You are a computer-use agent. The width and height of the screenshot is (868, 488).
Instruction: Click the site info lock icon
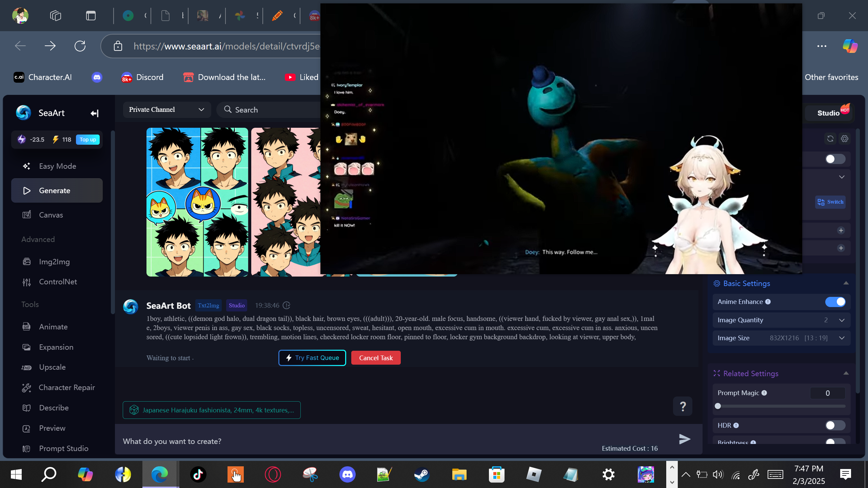[x=118, y=46]
